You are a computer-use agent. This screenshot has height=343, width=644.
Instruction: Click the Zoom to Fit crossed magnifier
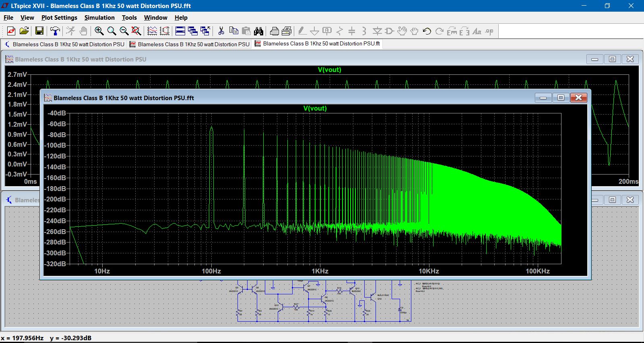(x=136, y=31)
